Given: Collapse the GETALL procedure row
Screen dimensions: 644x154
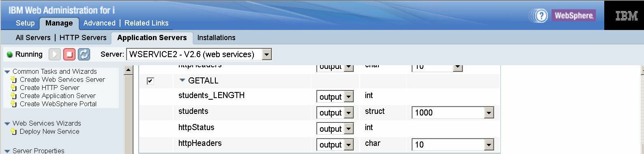Looking at the screenshot, I should [x=182, y=81].
